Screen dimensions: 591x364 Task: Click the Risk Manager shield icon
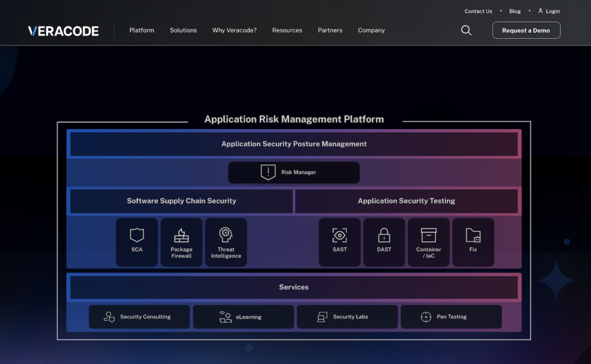pyautogui.click(x=268, y=172)
